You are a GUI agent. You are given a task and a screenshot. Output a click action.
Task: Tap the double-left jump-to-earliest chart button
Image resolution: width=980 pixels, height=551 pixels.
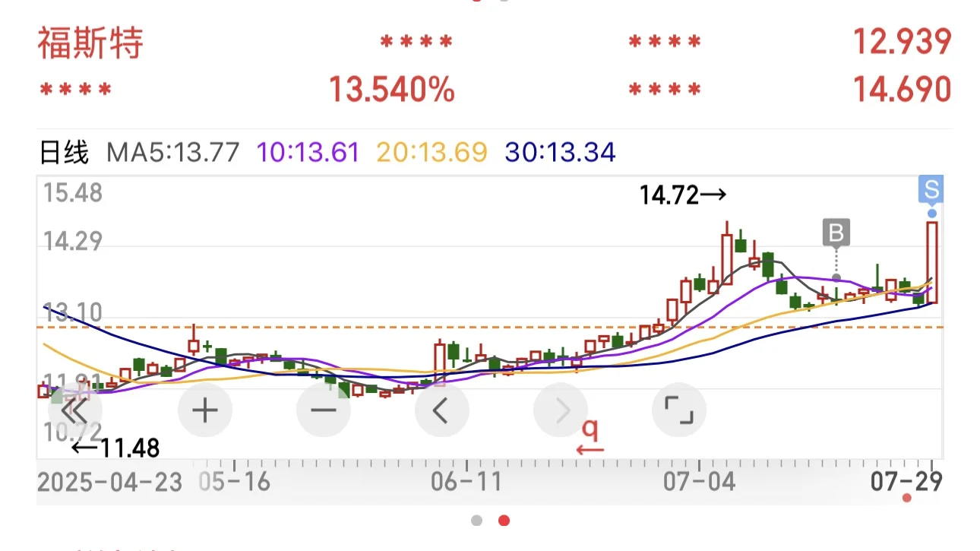pos(74,412)
